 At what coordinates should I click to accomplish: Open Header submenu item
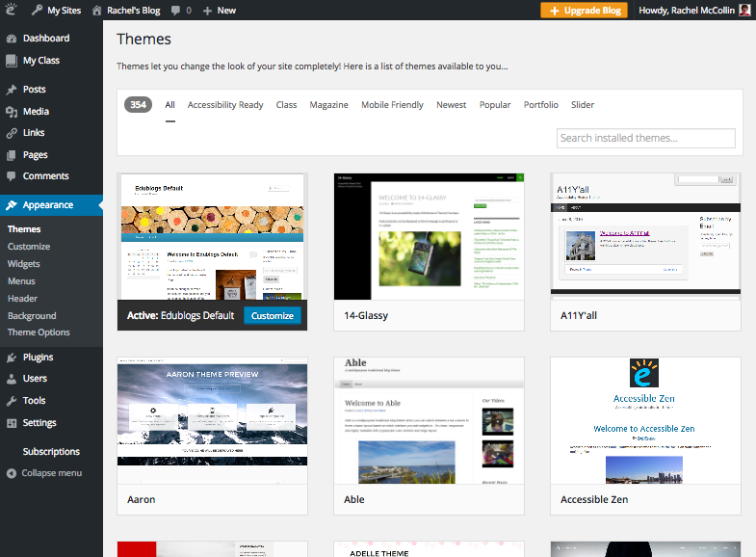pyautogui.click(x=22, y=299)
